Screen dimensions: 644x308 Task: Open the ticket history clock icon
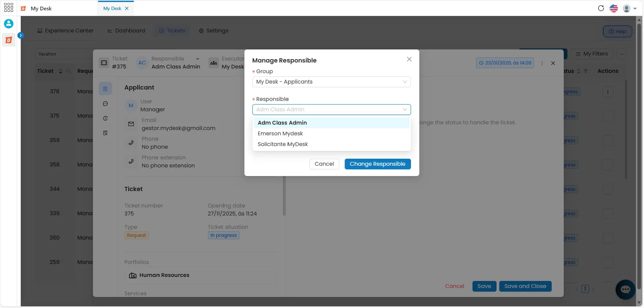(105, 118)
